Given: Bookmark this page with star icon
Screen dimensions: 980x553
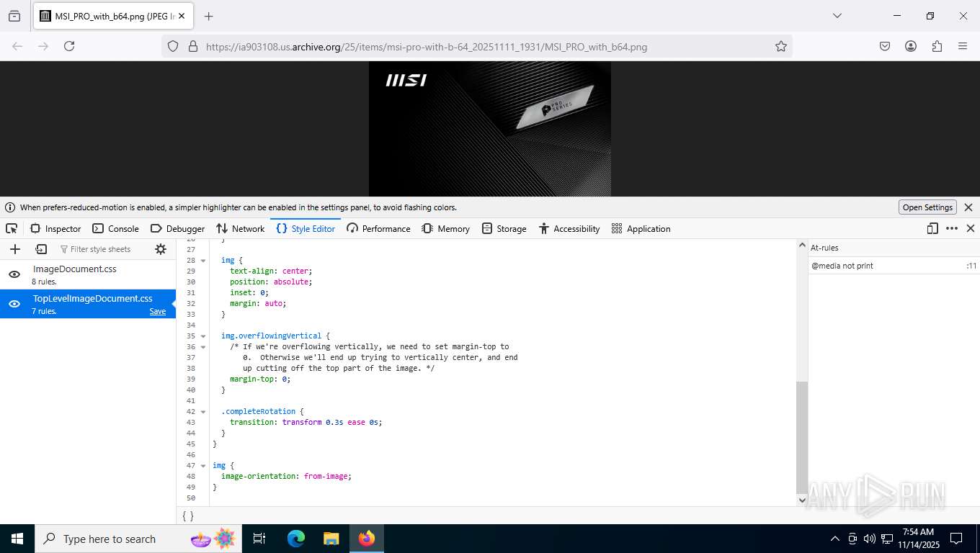Looking at the screenshot, I should (x=780, y=46).
